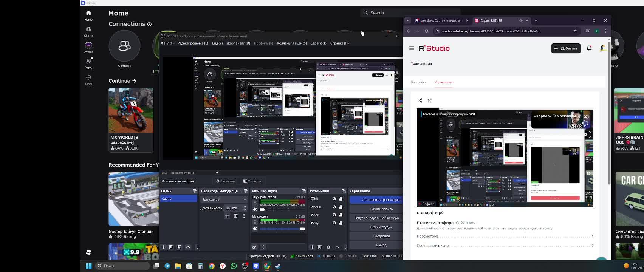Open the Сервис (T) menu in OBS
644x272 pixels.
click(318, 43)
